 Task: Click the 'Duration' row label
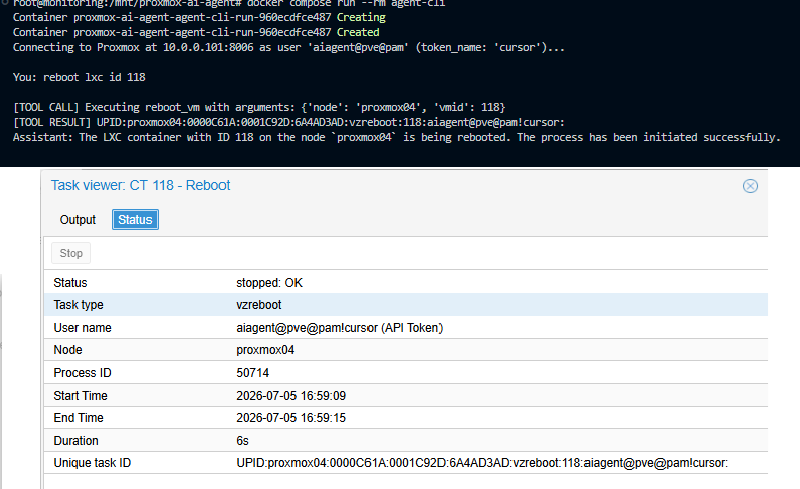tap(76, 441)
